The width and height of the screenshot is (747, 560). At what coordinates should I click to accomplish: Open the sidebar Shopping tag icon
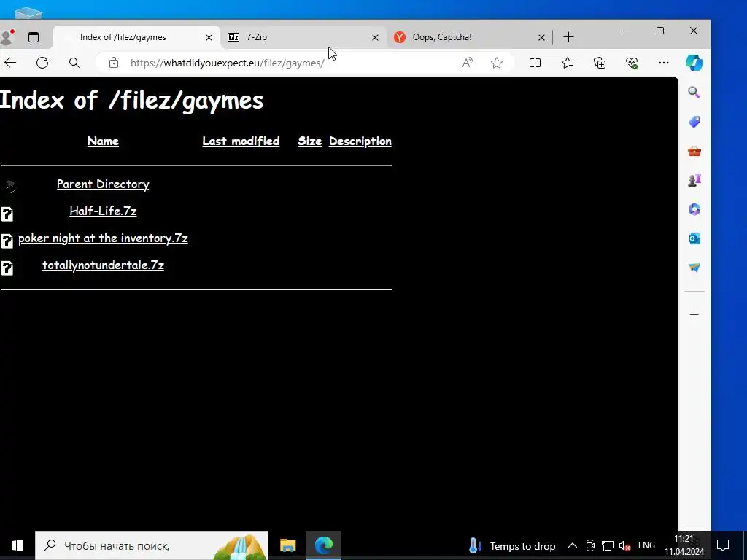tap(694, 122)
